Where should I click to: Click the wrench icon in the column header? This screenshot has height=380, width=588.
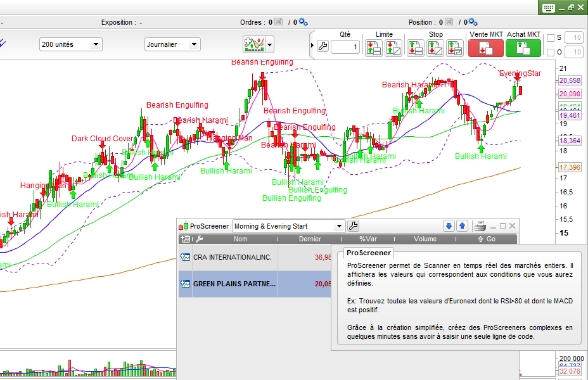point(200,239)
